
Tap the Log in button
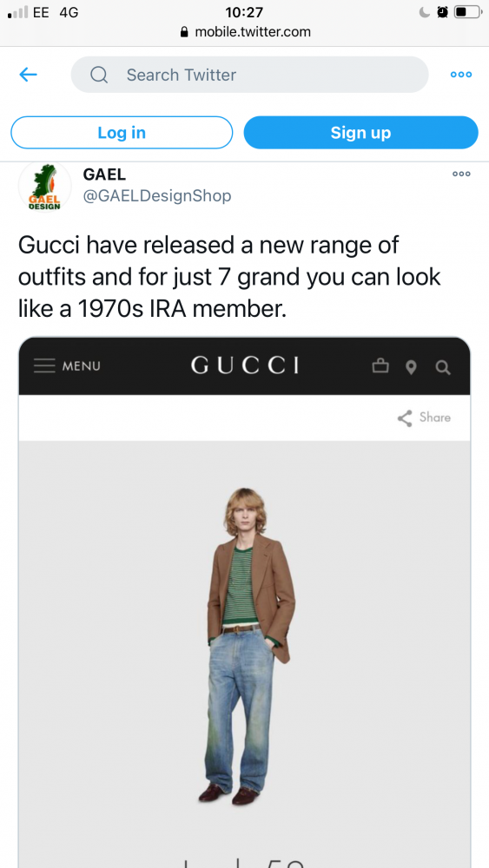(122, 133)
